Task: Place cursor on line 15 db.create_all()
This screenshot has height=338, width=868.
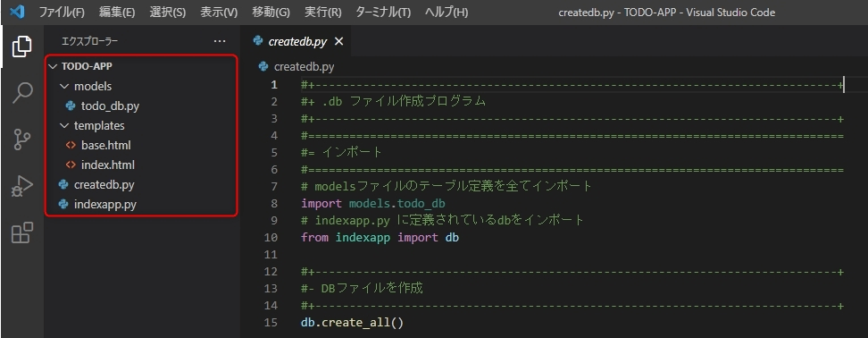Action: pos(352,322)
